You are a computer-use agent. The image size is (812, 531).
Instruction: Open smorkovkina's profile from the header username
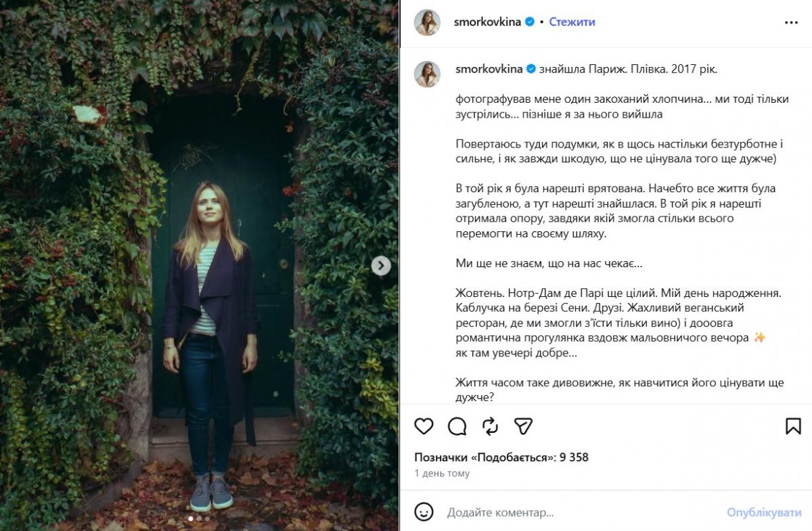487,22
